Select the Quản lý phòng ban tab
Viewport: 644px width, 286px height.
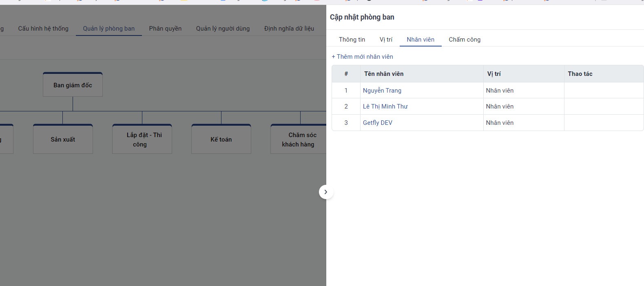(x=109, y=29)
